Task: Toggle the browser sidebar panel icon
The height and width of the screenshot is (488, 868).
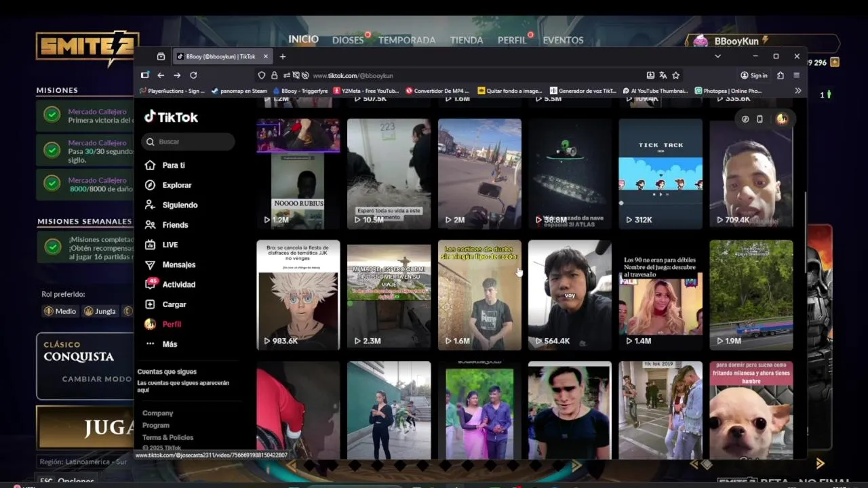Action: click(x=144, y=75)
